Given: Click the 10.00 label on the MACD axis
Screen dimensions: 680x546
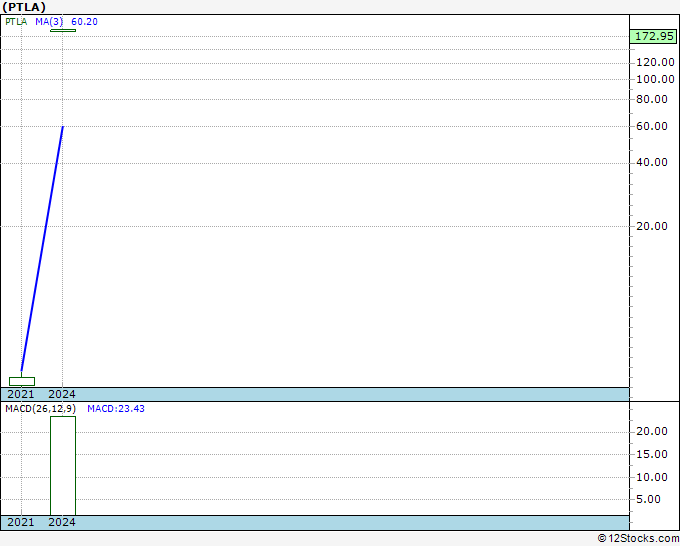Looking at the screenshot, I should click(652, 477).
